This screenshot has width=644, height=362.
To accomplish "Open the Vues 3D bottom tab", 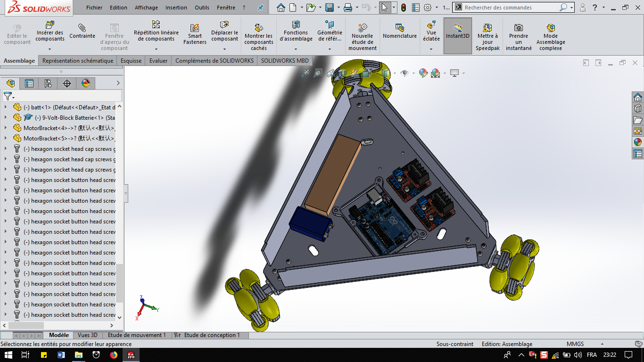I will pos(88,335).
